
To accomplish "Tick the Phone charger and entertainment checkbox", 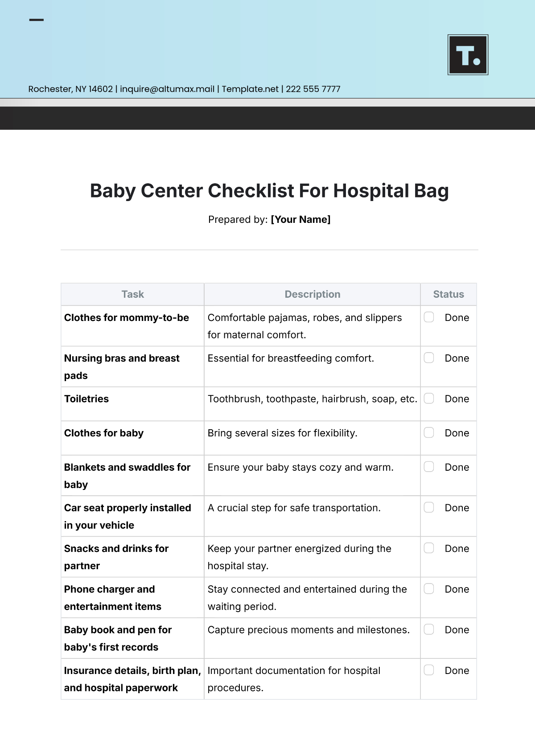I will (x=429, y=588).
